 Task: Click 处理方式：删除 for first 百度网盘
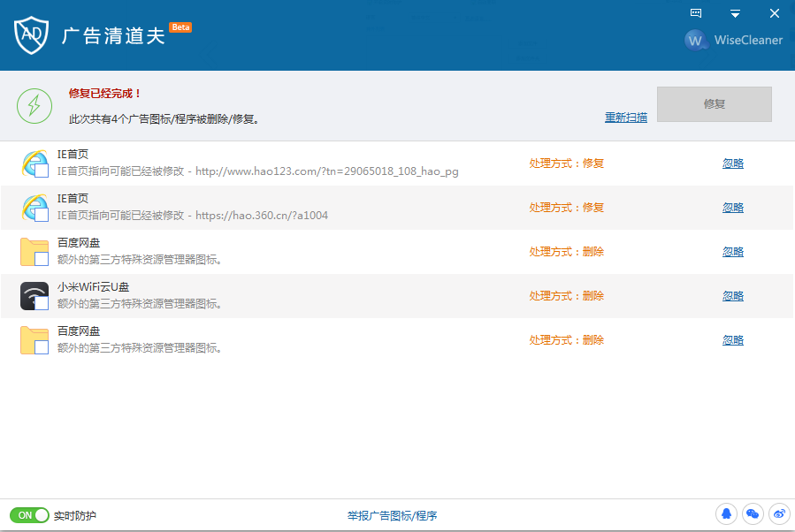coord(566,251)
